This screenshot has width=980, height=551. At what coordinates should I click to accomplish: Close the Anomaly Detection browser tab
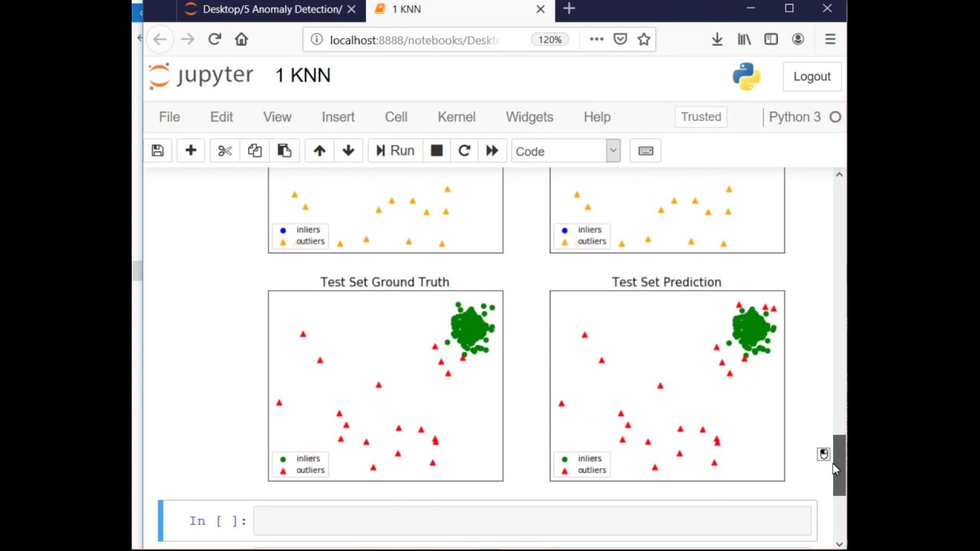click(x=351, y=9)
